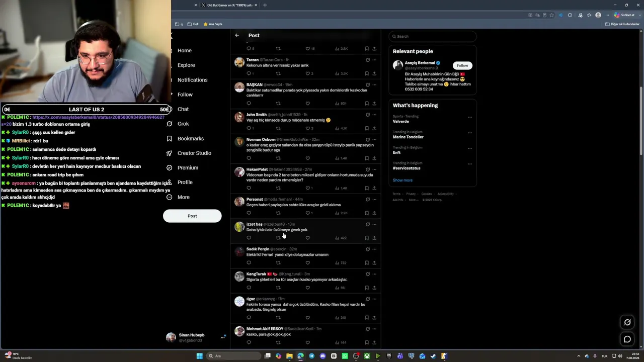644x362 pixels.
Task: Open the #servicestatus trending topic
Action: click(x=407, y=168)
